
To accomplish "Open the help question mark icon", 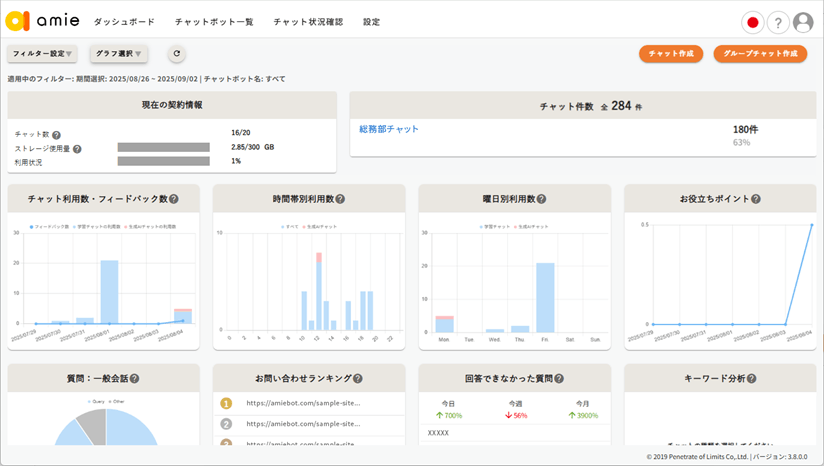I will [x=778, y=23].
